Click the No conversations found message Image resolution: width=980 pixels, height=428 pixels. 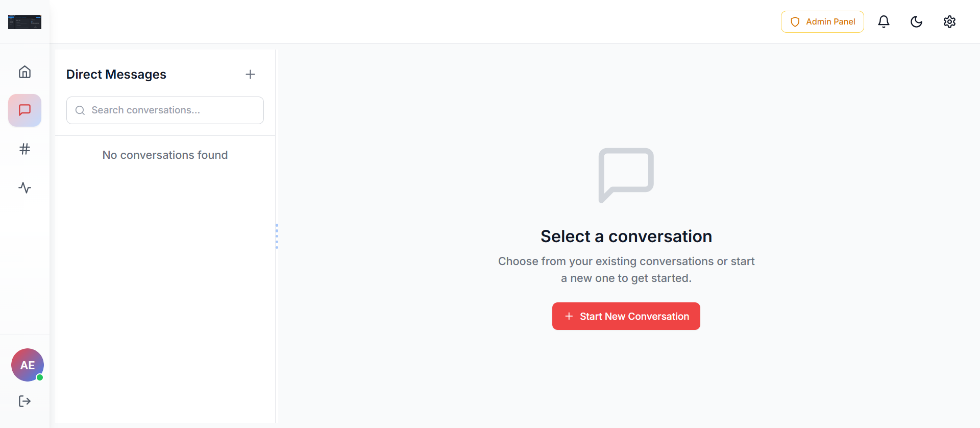click(x=164, y=155)
